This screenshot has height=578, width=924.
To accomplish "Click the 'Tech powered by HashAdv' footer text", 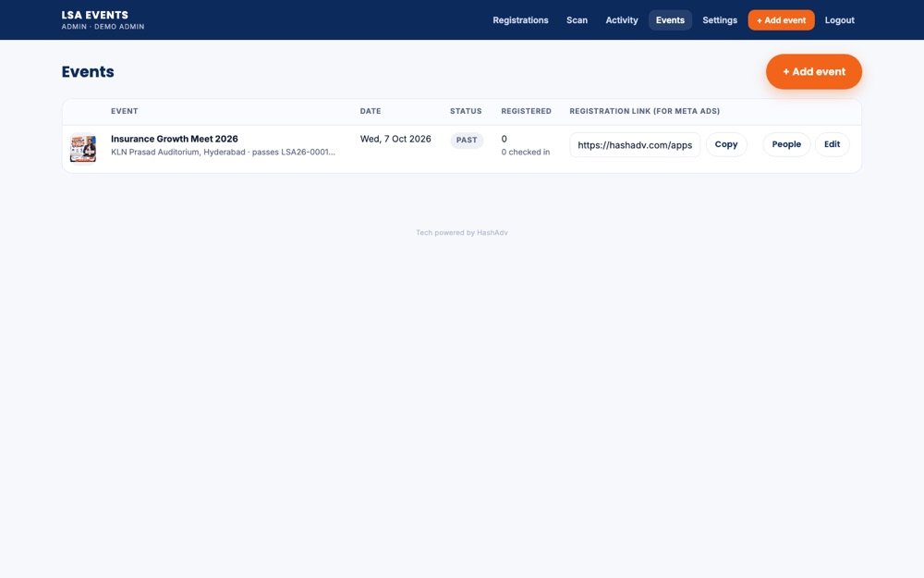I will (x=462, y=233).
